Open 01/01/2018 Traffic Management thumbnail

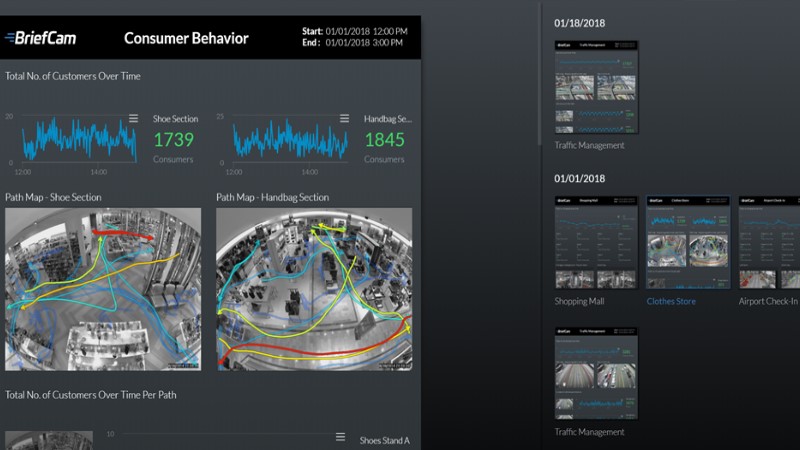[596, 372]
